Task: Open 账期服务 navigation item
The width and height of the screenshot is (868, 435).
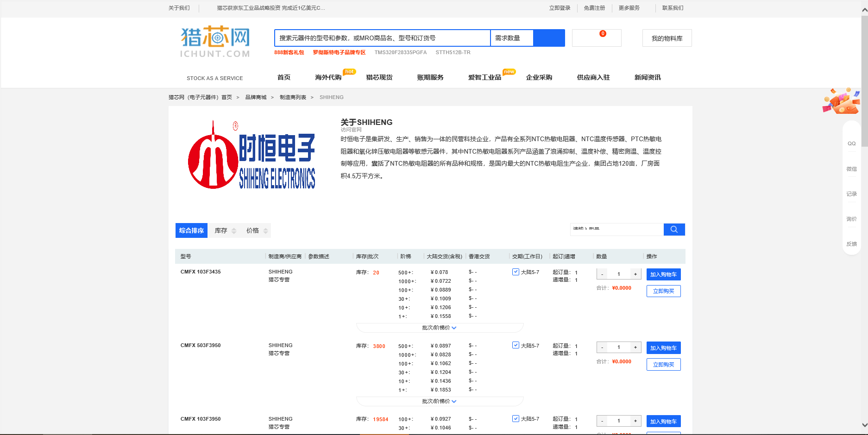Action: (430, 77)
